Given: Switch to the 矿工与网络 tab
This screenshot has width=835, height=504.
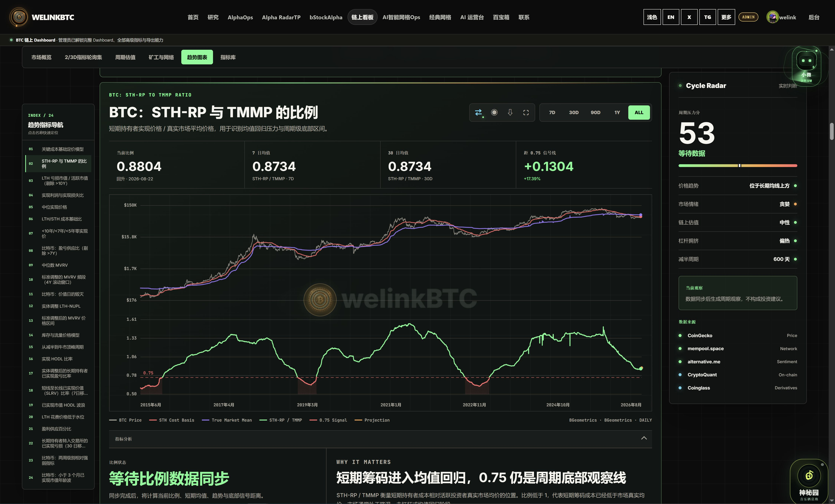Looking at the screenshot, I should pos(161,57).
